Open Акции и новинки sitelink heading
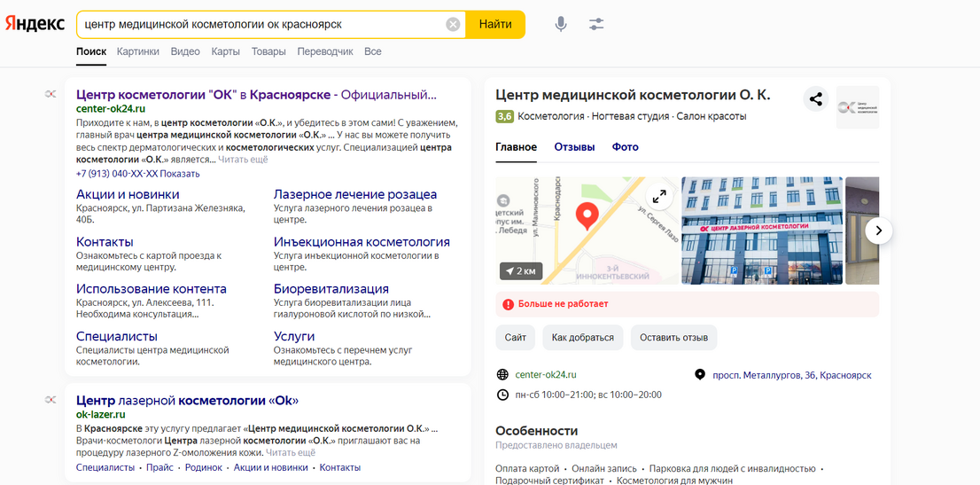Screen dimensions: 980x485 click(x=128, y=194)
